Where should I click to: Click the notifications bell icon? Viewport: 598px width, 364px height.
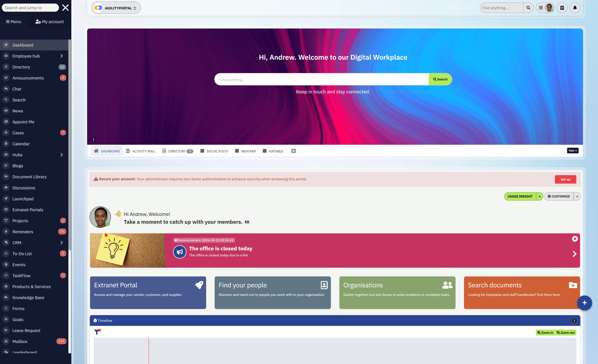575,8
